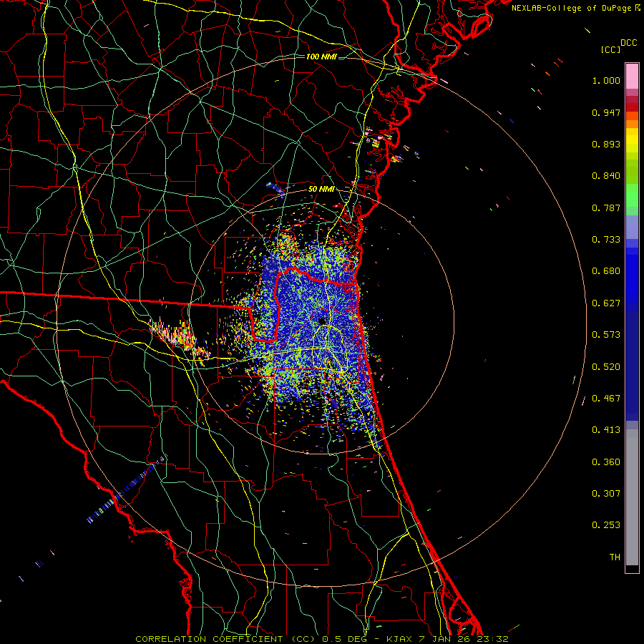
Task: Click the "0.5 DEG" elevation text in caption
Action: (x=345, y=639)
